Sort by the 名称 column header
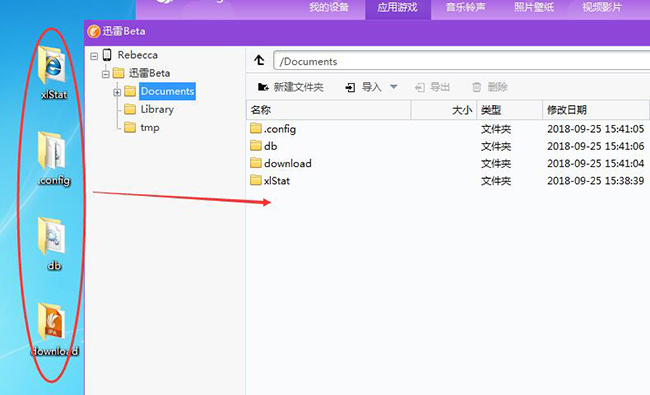The width and height of the screenshot is (650, 395). [x=329, y=110]
